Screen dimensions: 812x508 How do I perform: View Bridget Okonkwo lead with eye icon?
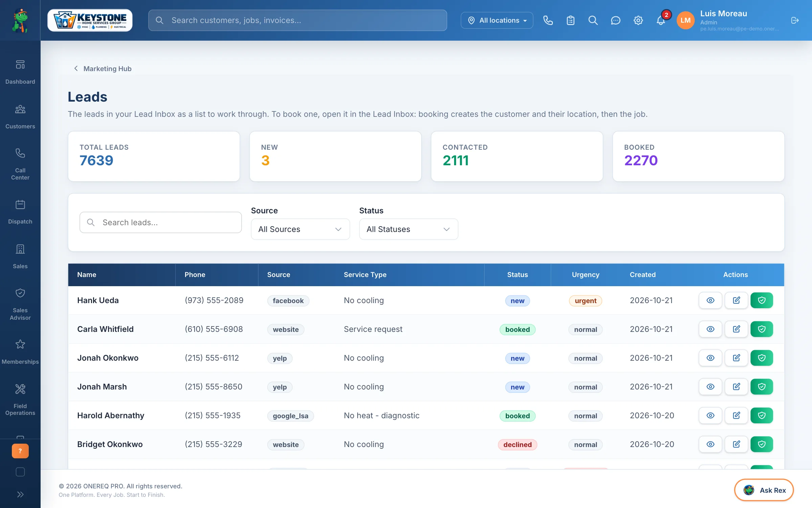pos(710,444)
